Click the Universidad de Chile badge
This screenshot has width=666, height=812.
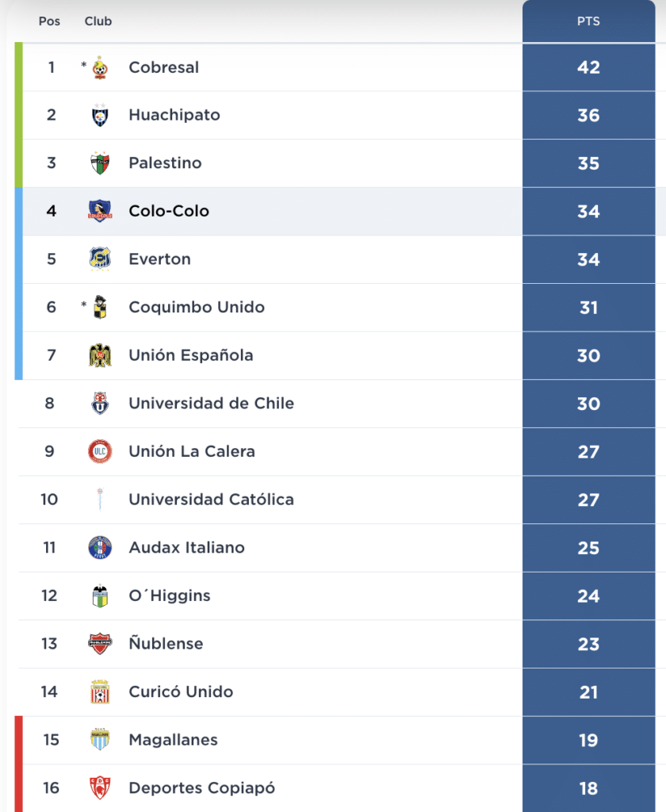pos(99,403)
